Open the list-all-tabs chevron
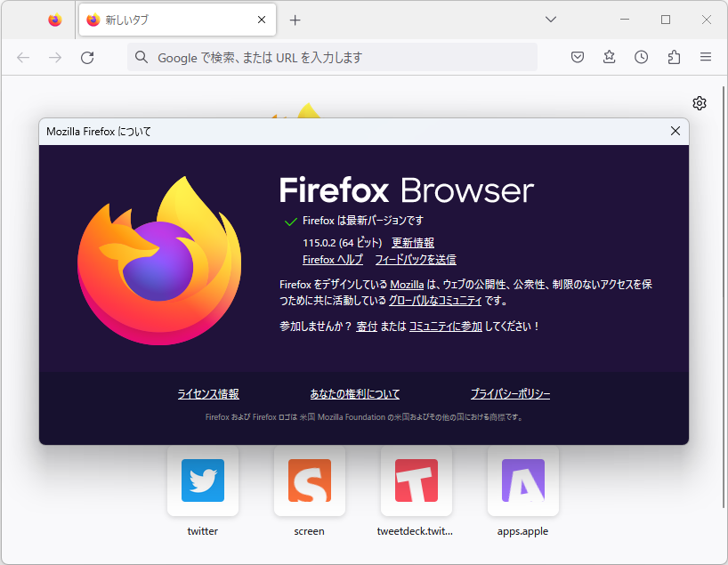 (550, 20)
